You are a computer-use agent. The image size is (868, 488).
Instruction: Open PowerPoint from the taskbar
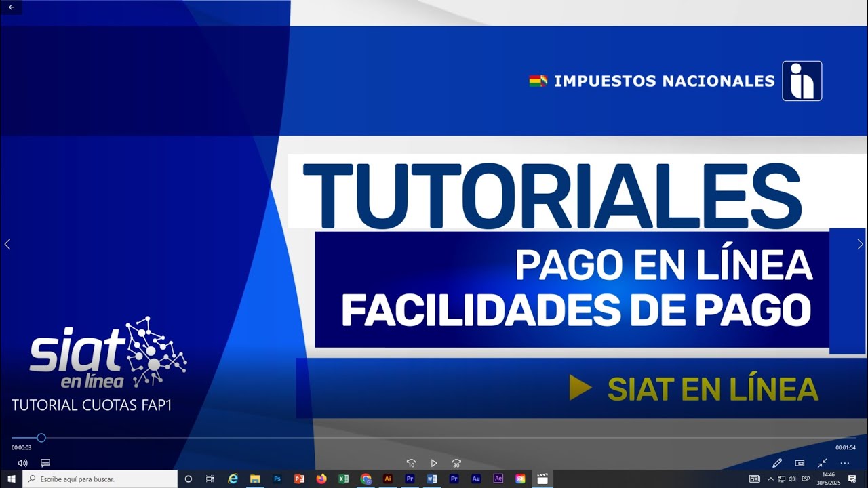[x=299, y=479]
